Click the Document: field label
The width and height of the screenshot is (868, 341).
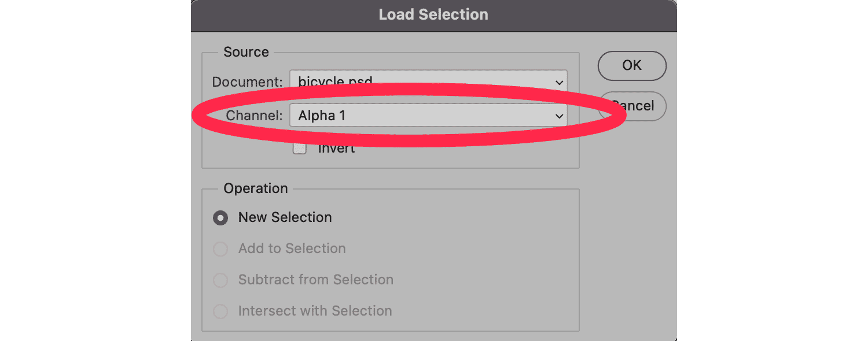[247, 81]
